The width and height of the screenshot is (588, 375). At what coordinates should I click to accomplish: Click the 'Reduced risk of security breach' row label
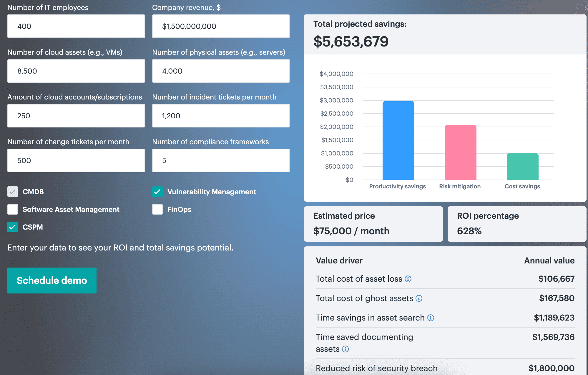pyautogui.click(x=377, y=368)
